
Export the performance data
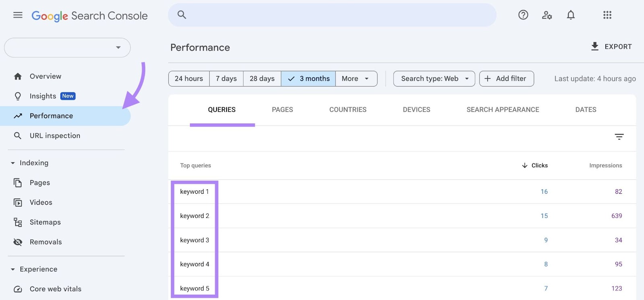click(x=611, y=47)
